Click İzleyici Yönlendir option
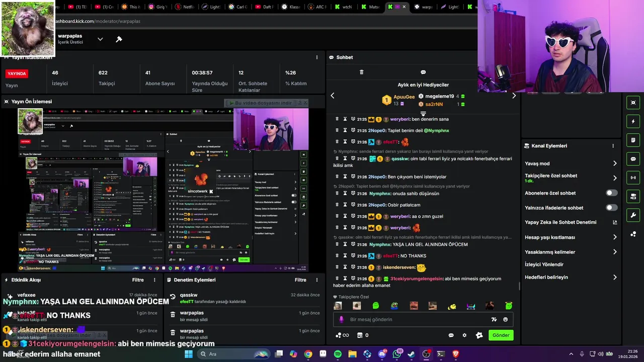 pyautogui.click(x=544, y=264)
